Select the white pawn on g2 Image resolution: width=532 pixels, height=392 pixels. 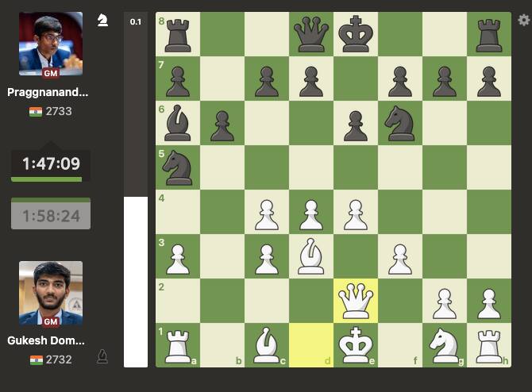tap(445, 304)
